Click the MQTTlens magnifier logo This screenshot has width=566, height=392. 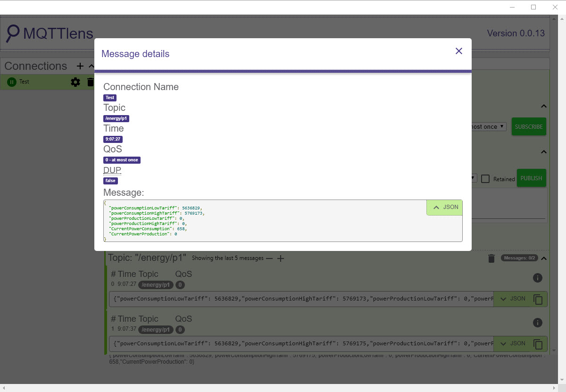(x=13, y=33)
